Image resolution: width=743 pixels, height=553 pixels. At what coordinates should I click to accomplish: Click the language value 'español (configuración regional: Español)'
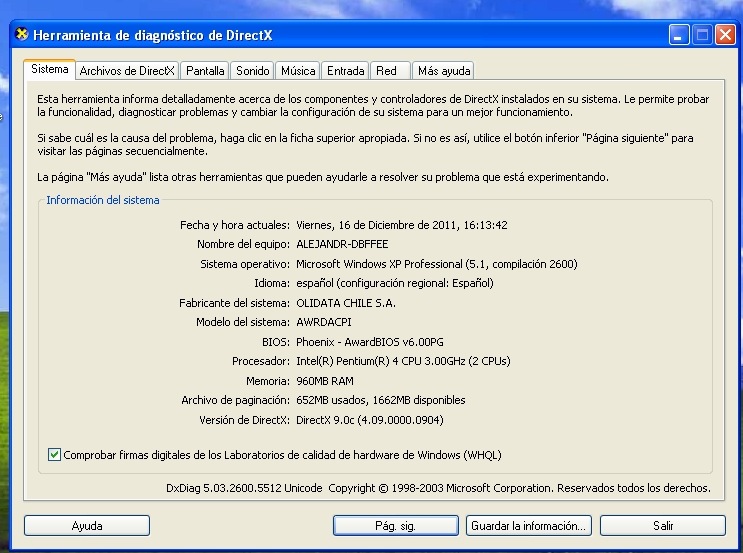coord(395,283)
